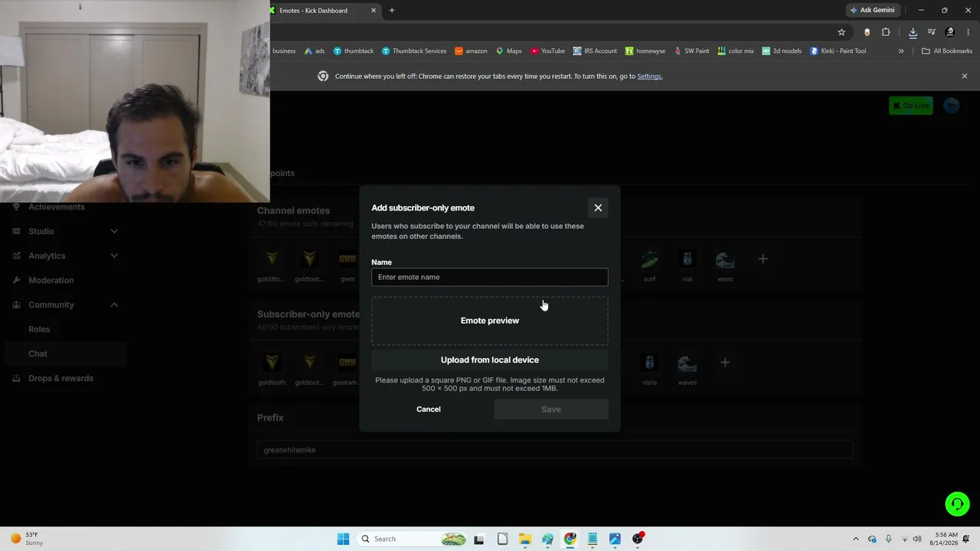Open the Kleki - Paint Tool bookmark

point(838,51)
